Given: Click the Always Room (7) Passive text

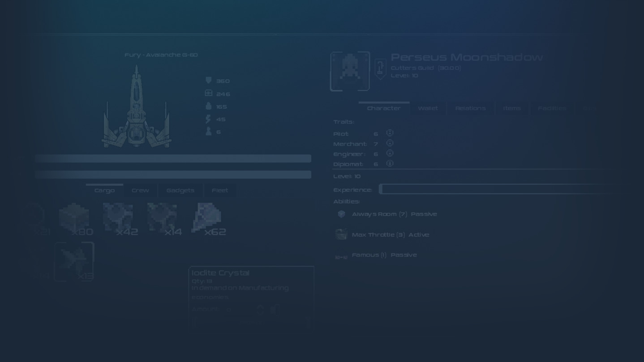Looking at the screenshot, I should pyautogui.click(x=394, y=214).
